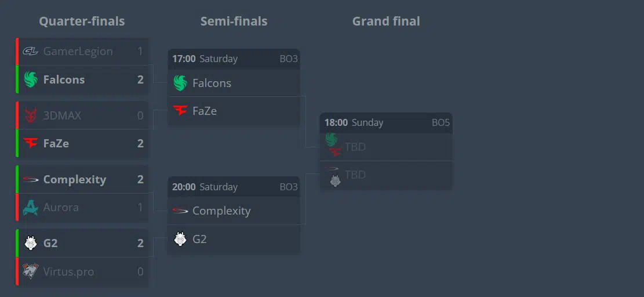Select the second TBD slot in grand final

[386, 175]
